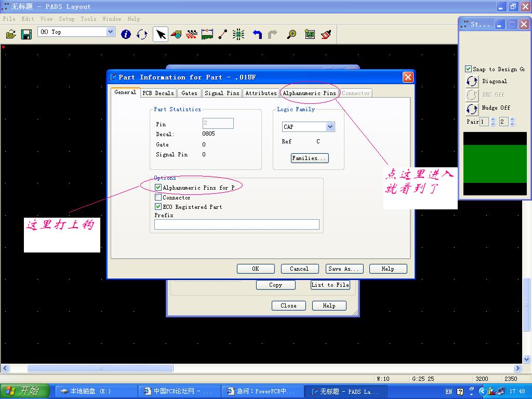This screenshot has height=399, width=532.
Task: Click the first Pair value spinner
Action: pos(494,122)
